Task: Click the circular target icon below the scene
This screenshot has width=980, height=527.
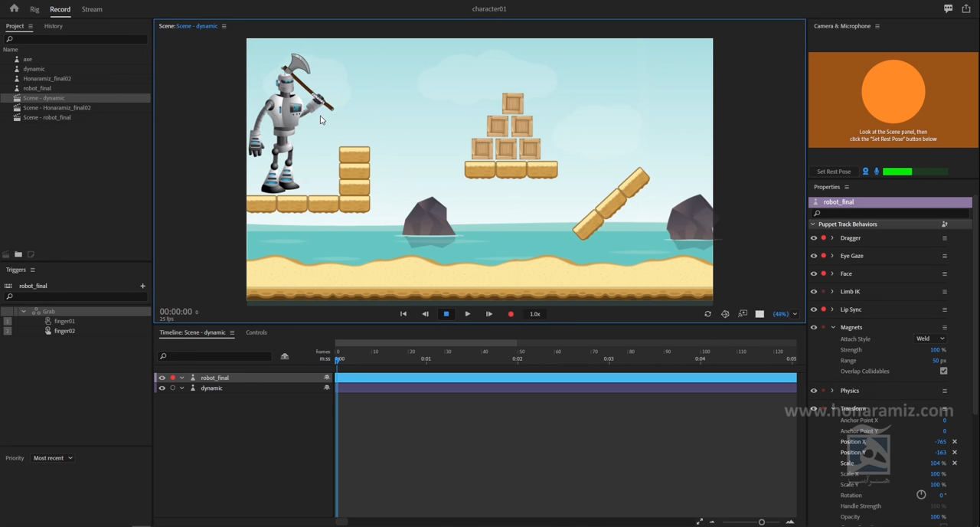Action: (725, 314)
